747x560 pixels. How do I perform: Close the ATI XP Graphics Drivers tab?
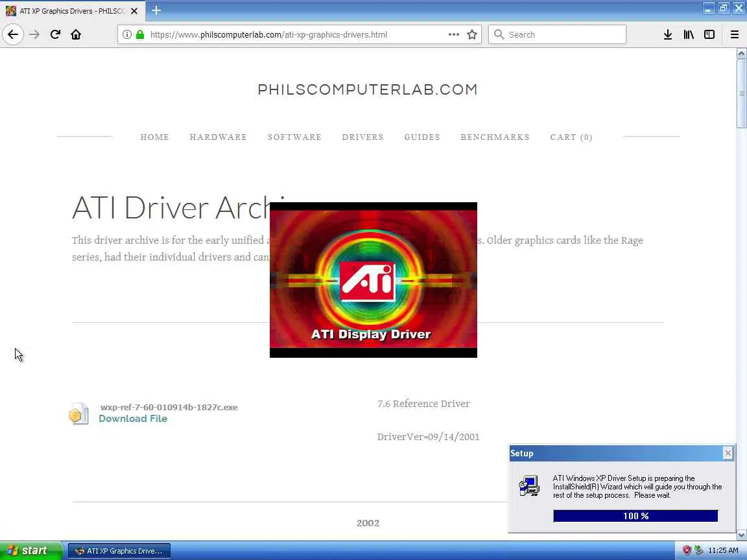tap(134, 10)
